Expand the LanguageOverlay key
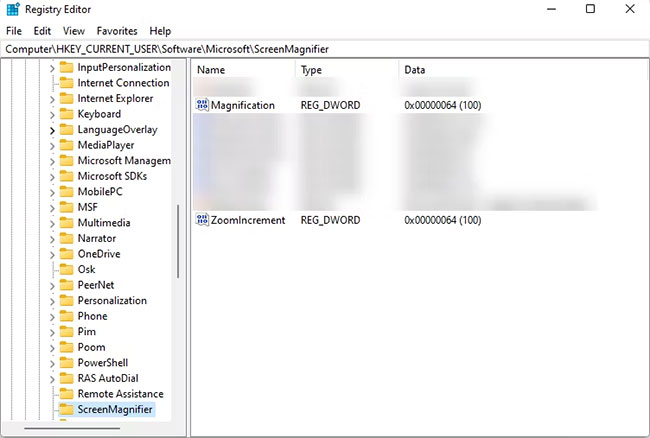Viewport: 650px width, 438px height. [52, 130]
